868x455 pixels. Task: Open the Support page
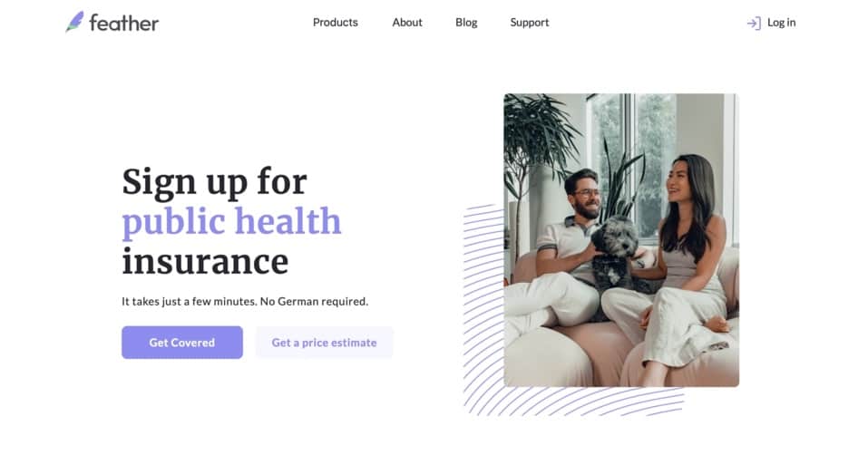529,23
